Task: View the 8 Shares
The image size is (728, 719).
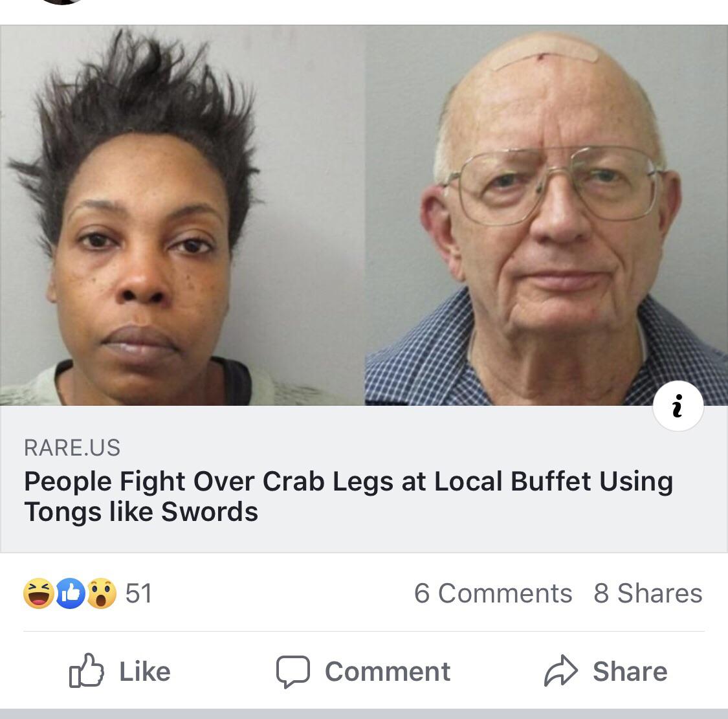Action: (x=648, y=593)
